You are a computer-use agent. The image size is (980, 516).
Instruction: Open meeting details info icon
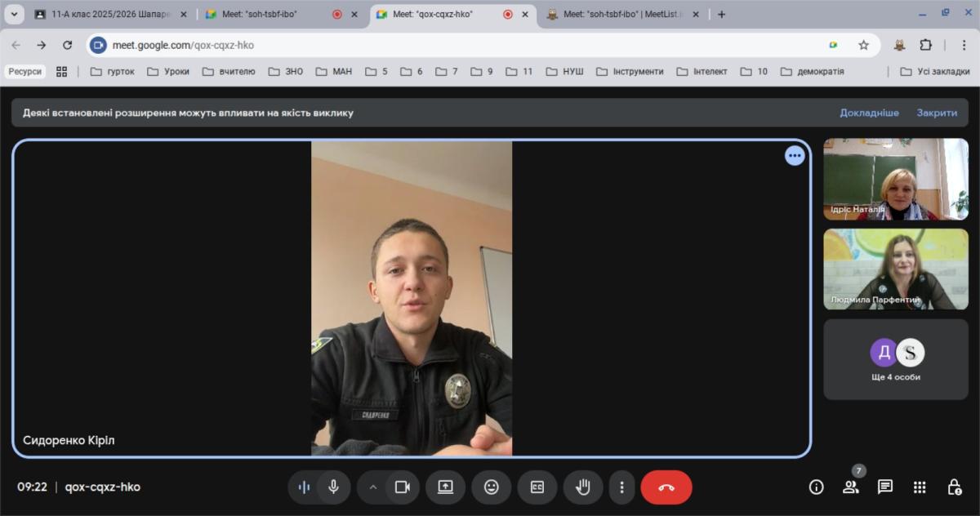tap(816, 487)
